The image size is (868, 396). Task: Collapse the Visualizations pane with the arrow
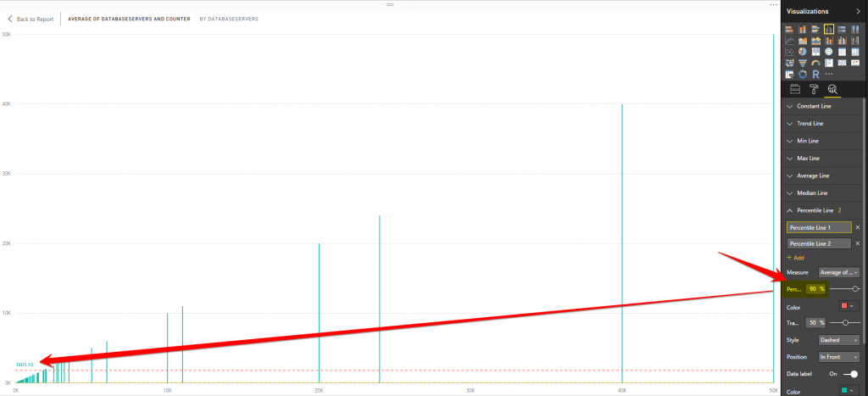(858, 11)
